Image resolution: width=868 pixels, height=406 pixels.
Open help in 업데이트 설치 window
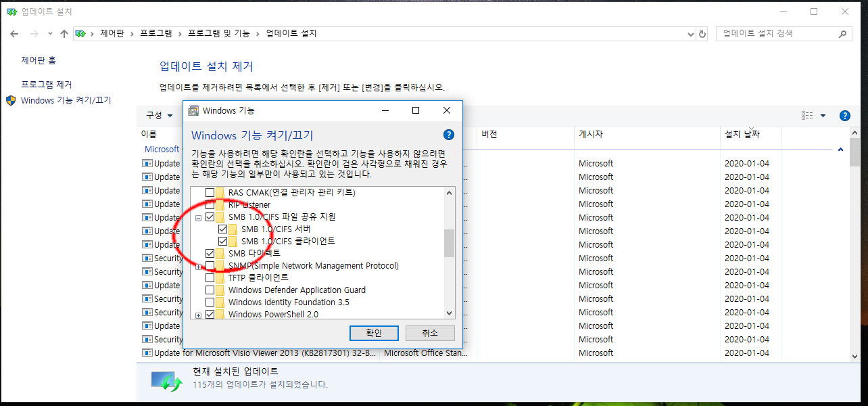pos(844,116)
